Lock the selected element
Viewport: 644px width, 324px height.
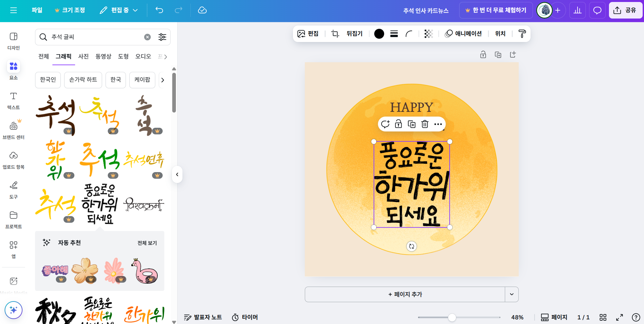[398, 124]
